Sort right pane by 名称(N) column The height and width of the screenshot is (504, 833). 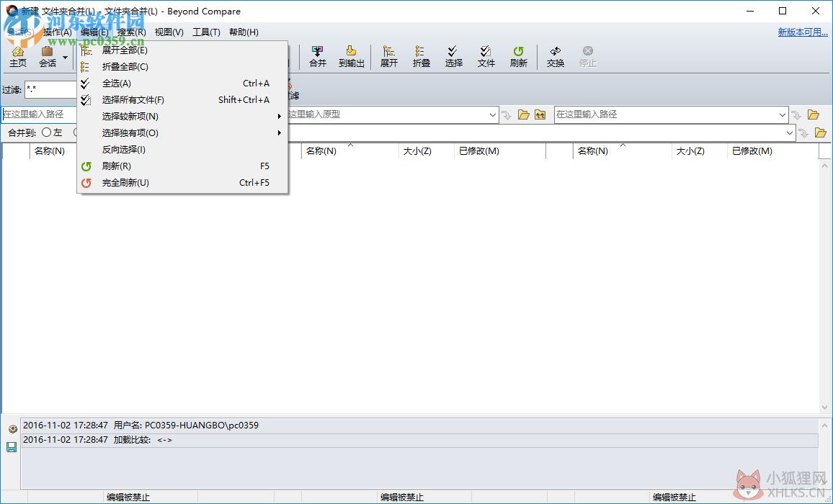(x=623, y=150)
